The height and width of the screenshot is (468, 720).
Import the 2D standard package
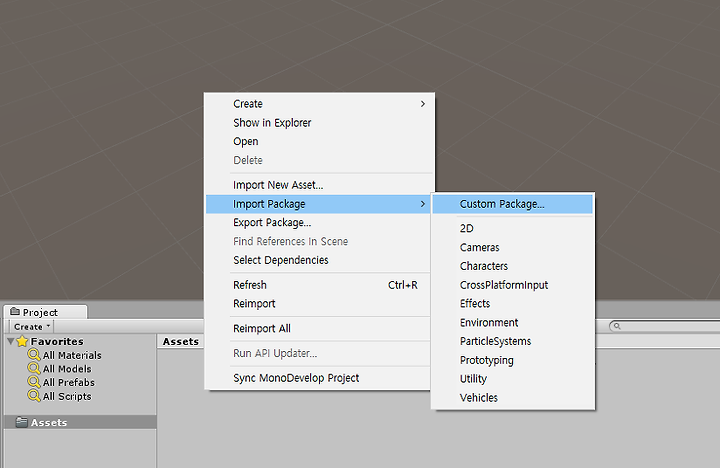coord(512,229)
